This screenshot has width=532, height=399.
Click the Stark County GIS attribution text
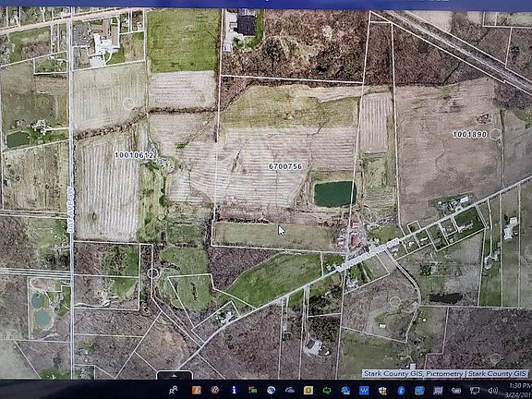click(445, 373)
